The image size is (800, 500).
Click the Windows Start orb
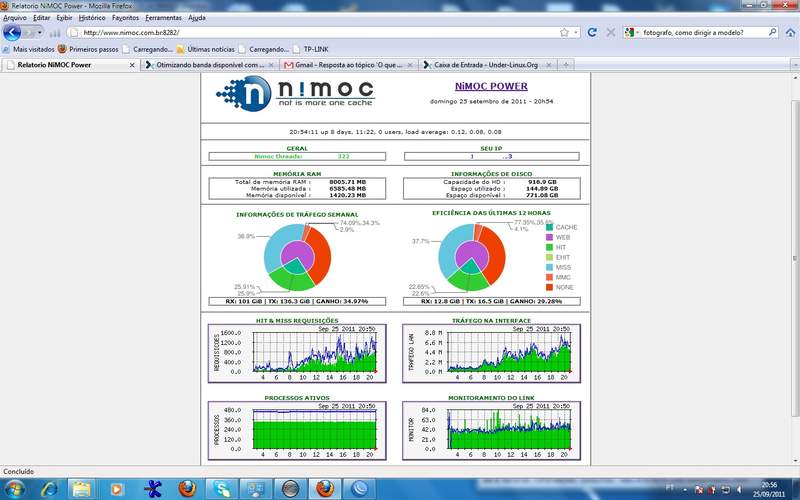click(x=14, y=489)
